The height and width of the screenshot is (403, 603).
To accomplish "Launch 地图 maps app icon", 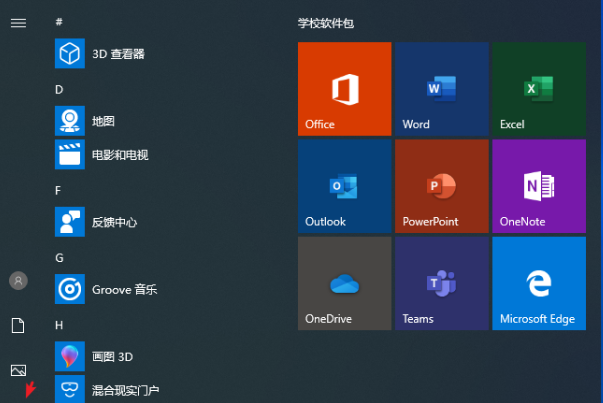I will click(70, 121).
